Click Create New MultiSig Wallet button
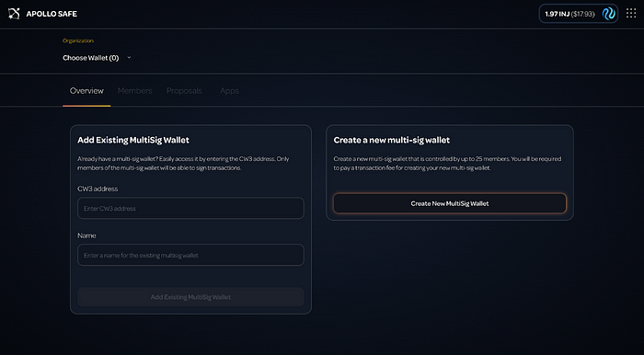The width and height of the screenshot is (644, 355). pos(450,203)
